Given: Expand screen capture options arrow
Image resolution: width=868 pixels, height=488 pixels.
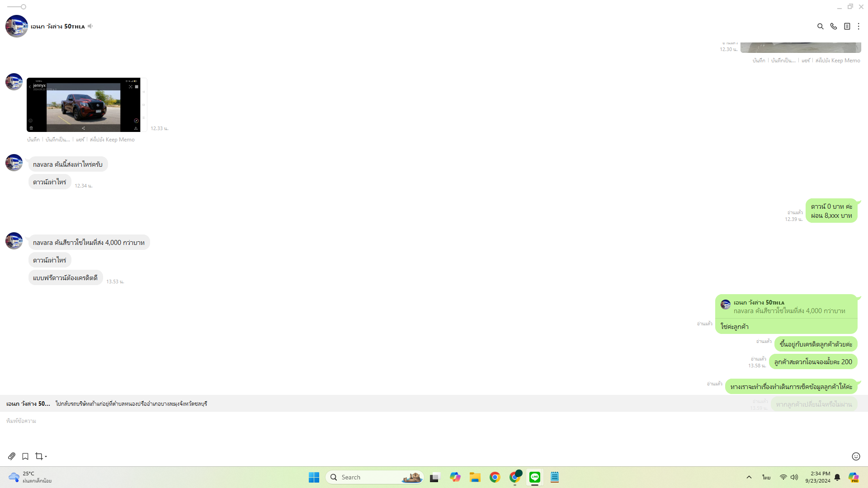Looking at the screenshot, I should tap(46, 457).
